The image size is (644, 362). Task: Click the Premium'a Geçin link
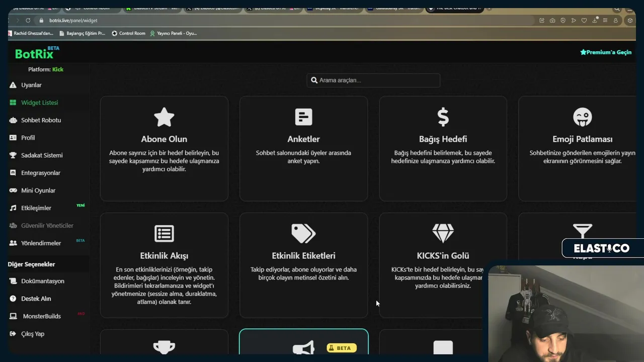(x=606, y=52)
